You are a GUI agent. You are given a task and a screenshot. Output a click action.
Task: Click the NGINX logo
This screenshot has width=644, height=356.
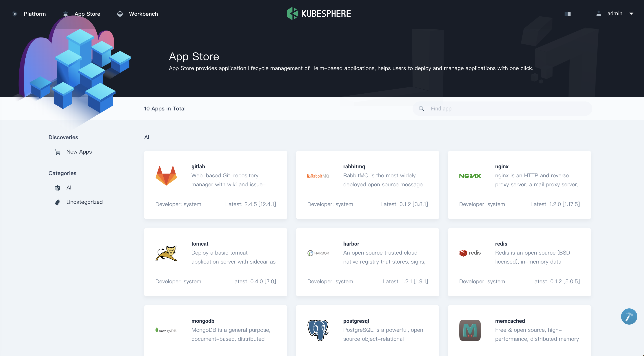(470, 176)
